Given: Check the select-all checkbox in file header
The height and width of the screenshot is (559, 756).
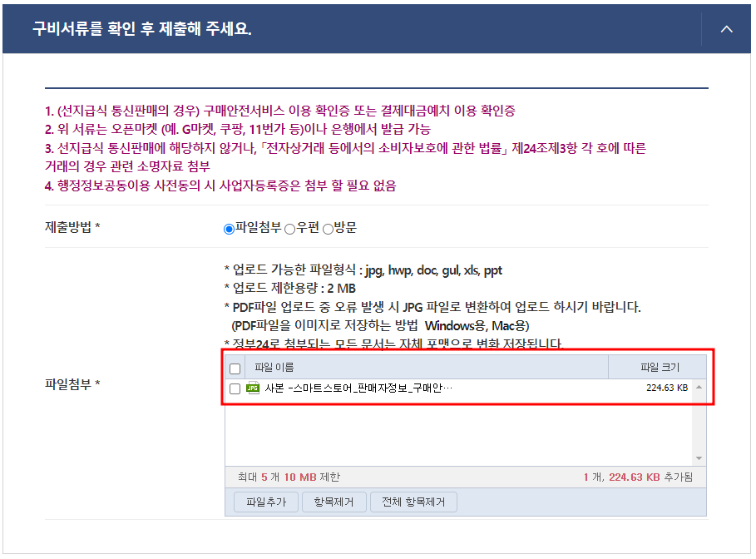Looking at the screenshot, I should [235, 369].
